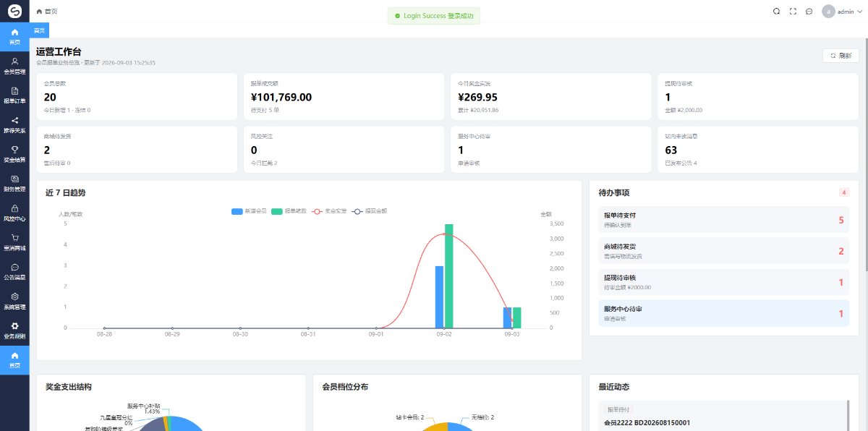Viewport: 868px width, 431px height.
Task: Open messages via the header chat icon
Action: coord(809,12)
